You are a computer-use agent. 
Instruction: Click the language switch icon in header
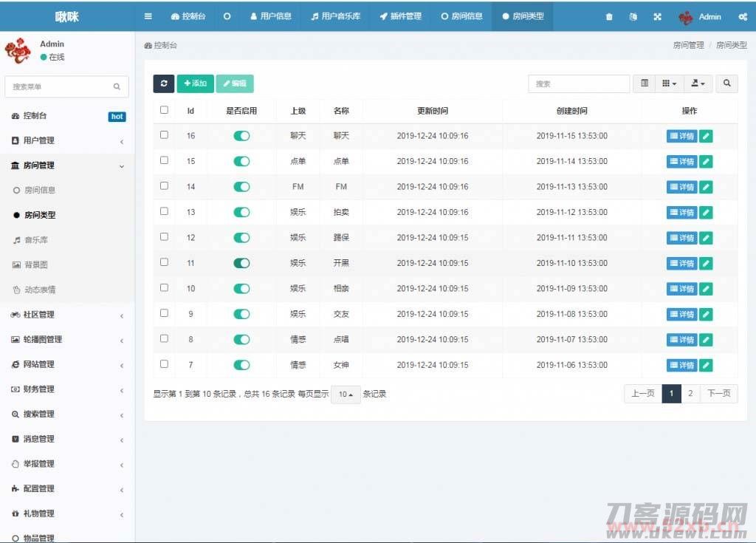tap(633, 17)
